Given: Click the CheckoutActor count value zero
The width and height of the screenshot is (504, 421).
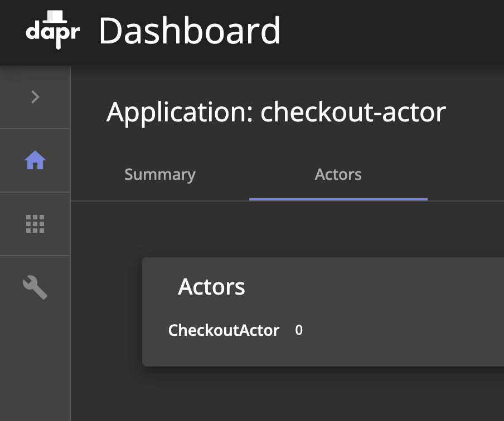Looking at the screenshot, I should tap(299, 330).
